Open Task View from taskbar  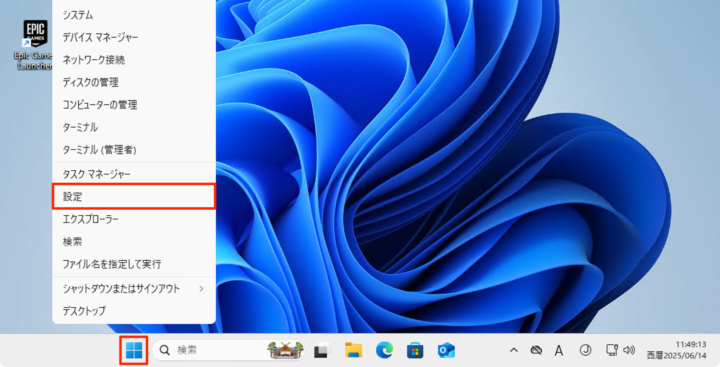(322, 351)
